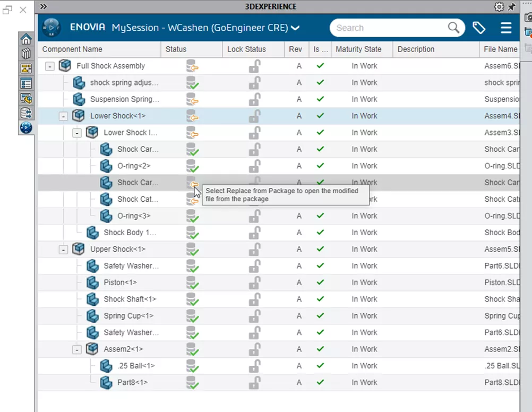Select the home icon in the sidebar
Viewport: 532px width, 412px height.
(x=25, y=39)
